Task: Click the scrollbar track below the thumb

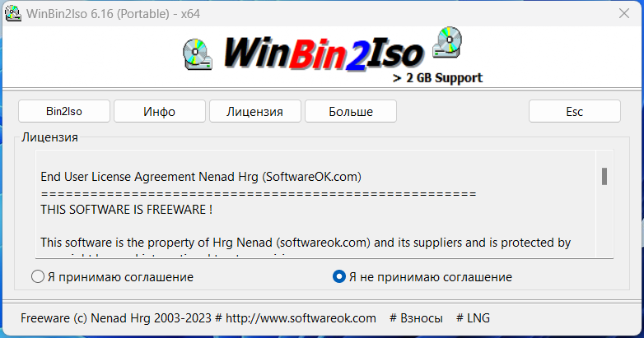Action: pyautogui.click(x=604, y=221)
